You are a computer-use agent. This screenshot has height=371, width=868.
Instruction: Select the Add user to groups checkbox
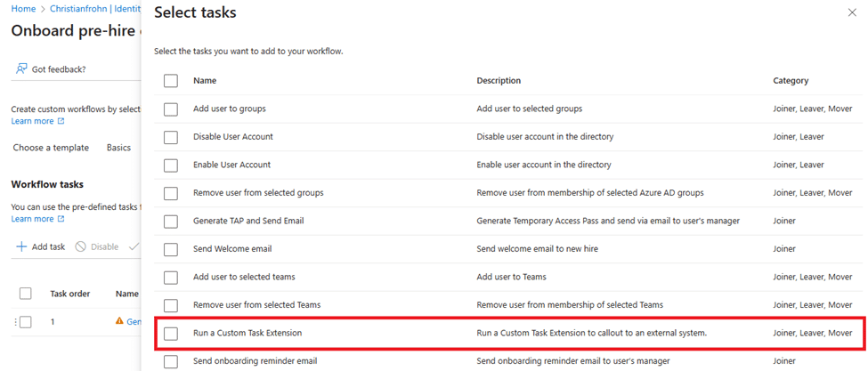point(171,109)
